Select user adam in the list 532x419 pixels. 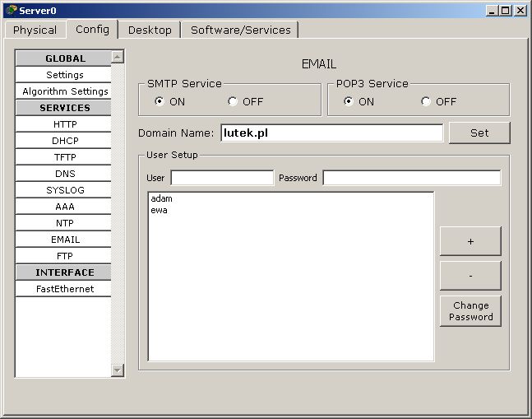coord(161,198)
